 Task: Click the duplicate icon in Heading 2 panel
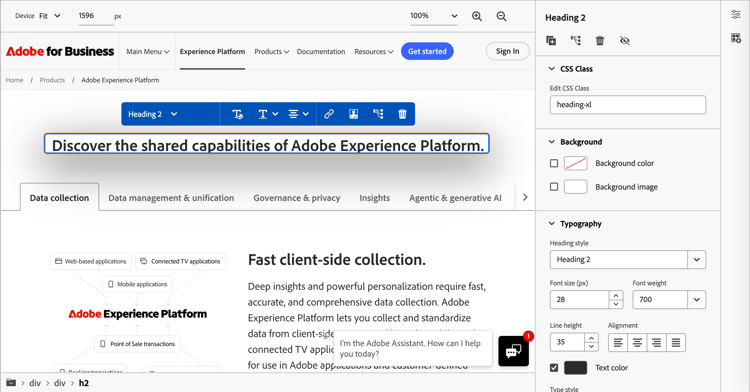[x=551, y=41]
